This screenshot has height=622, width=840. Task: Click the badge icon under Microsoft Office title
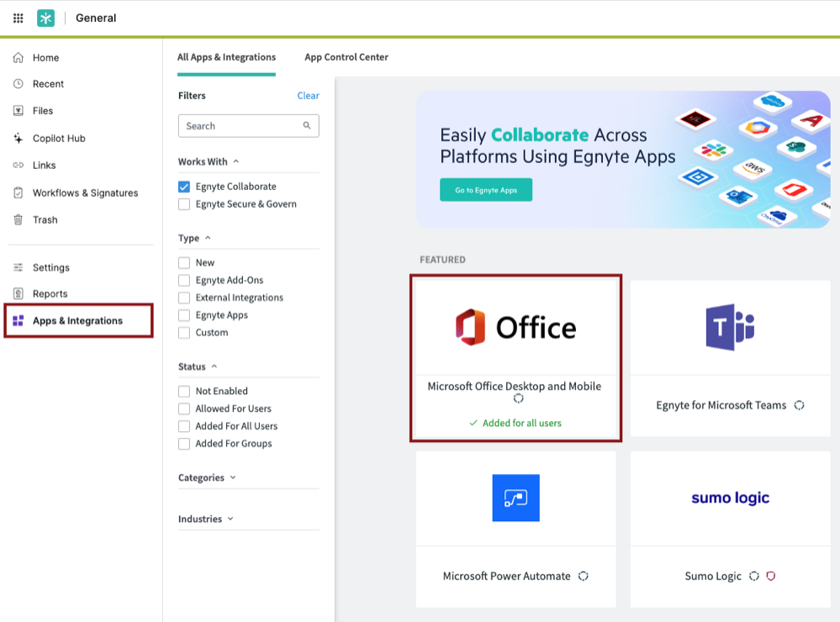(518, 398)
